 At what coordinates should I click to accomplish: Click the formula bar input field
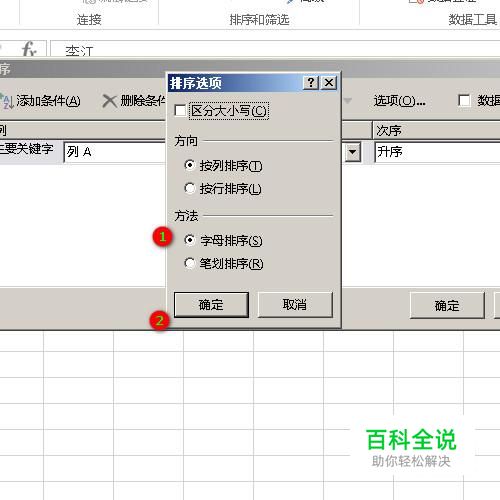(275, 49)
